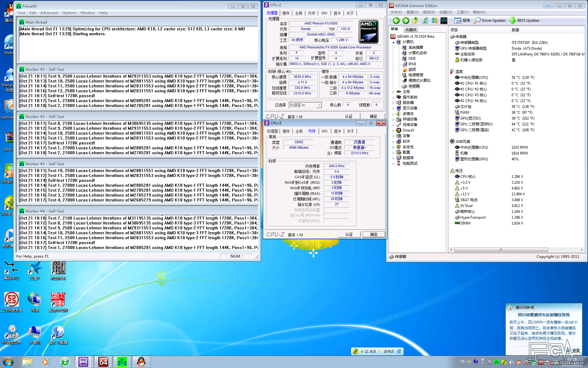Click AIDA64 taskbar button
This screenshot has height=368, width=588.
[x=103, y=362]
